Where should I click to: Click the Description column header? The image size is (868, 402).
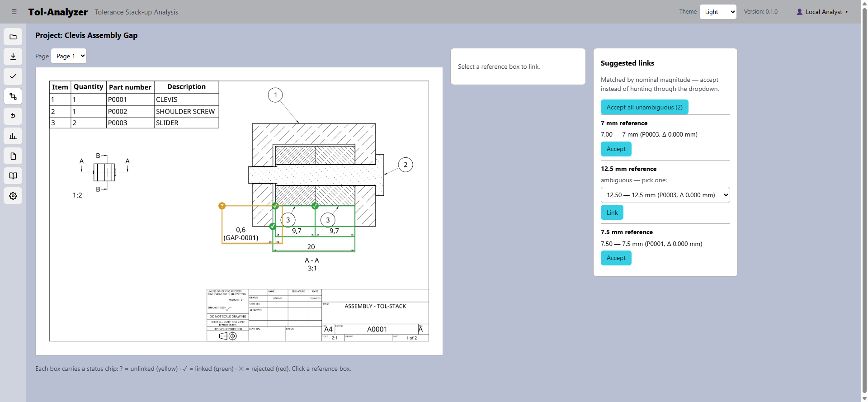[x=186, y=87]
